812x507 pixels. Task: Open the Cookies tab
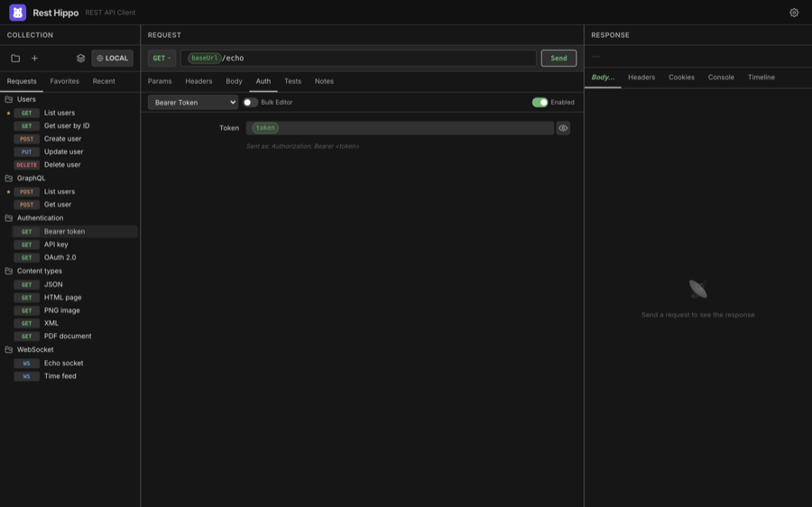[x=681, y=78]
